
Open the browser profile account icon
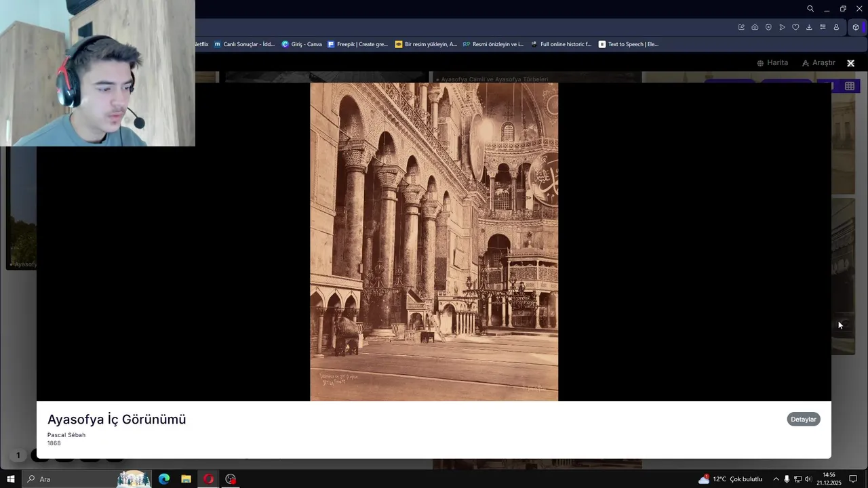click(836, 27)
